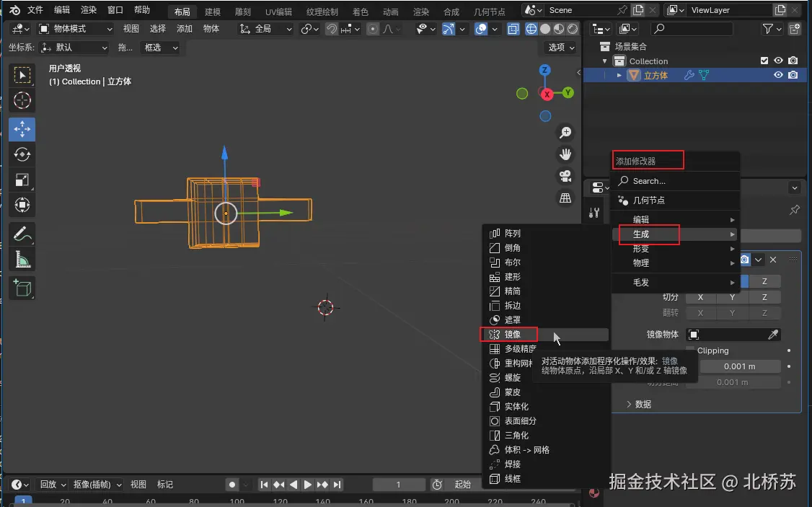This screenshot has height=507, width=812.
Task: Click the zoom view magnifier icon
Action: pyautogui.click(x=565, y=133)
